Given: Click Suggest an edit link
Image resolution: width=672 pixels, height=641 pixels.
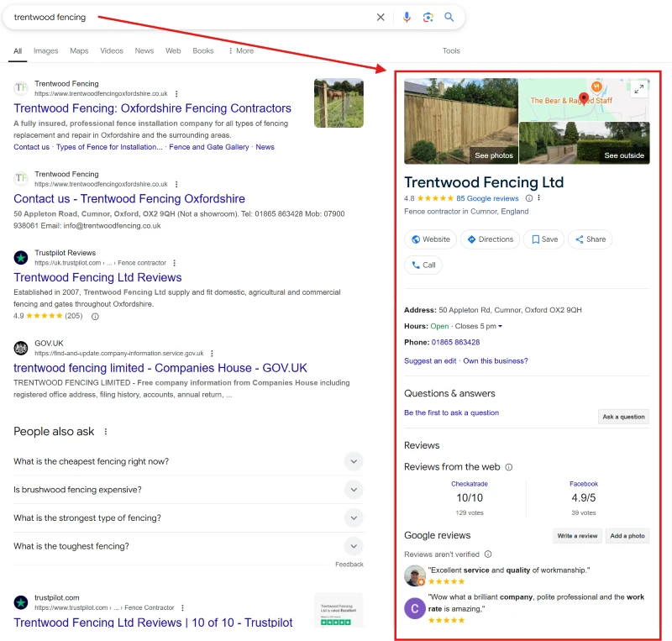Looking at the screenshot, I should 430,361.
